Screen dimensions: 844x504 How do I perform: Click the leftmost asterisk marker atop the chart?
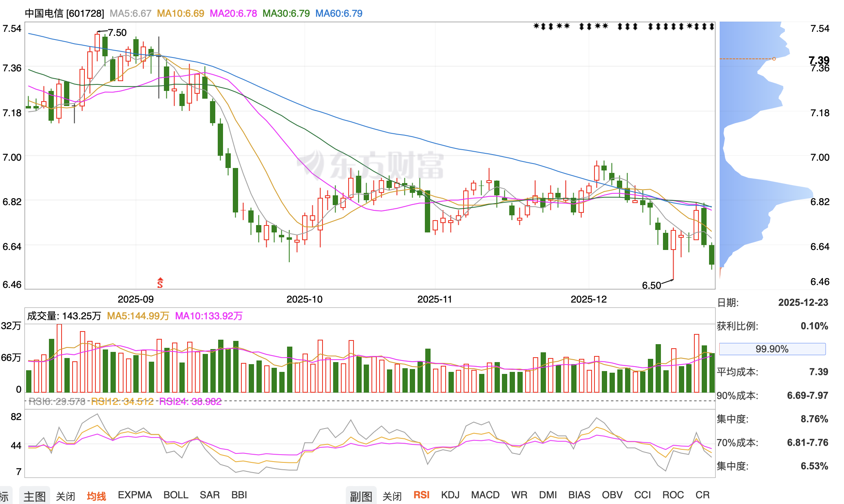pyautogui.click(x=537, y=26)
